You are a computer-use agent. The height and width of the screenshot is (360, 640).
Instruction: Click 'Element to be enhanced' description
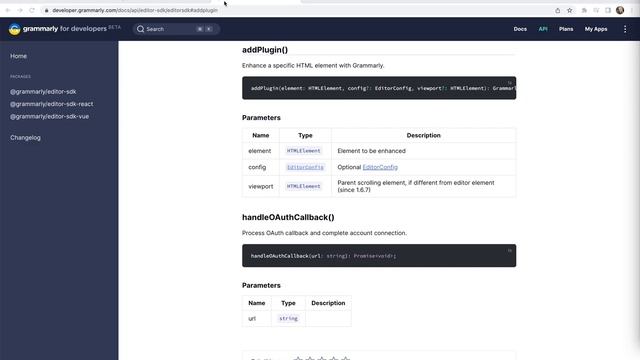(x=371, y=151)
